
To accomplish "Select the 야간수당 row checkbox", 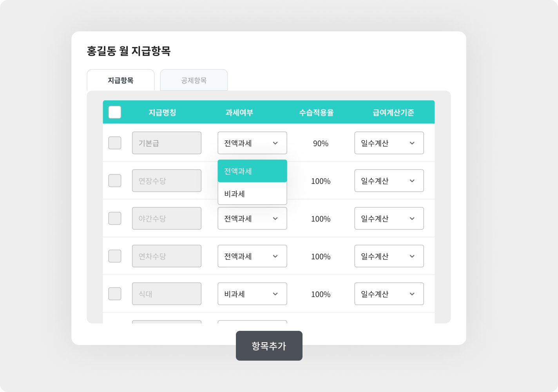I will pos(115,218).
